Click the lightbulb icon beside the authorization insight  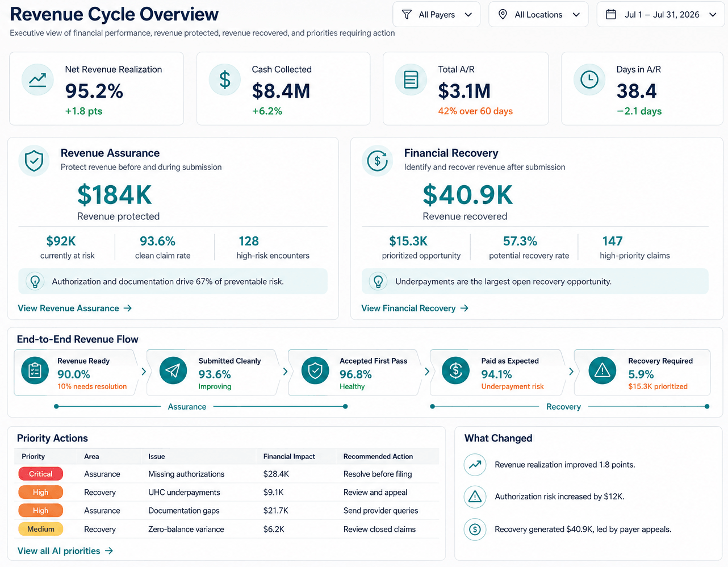click(35, 281)
